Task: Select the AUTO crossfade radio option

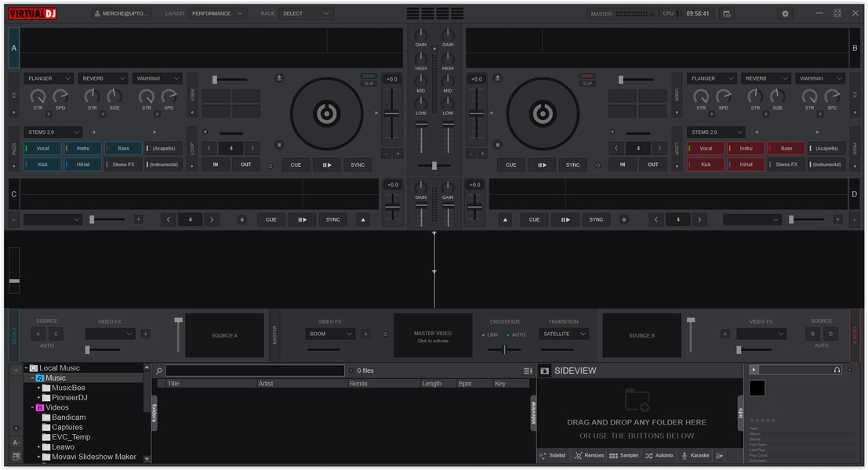Action: pos(507,334)
